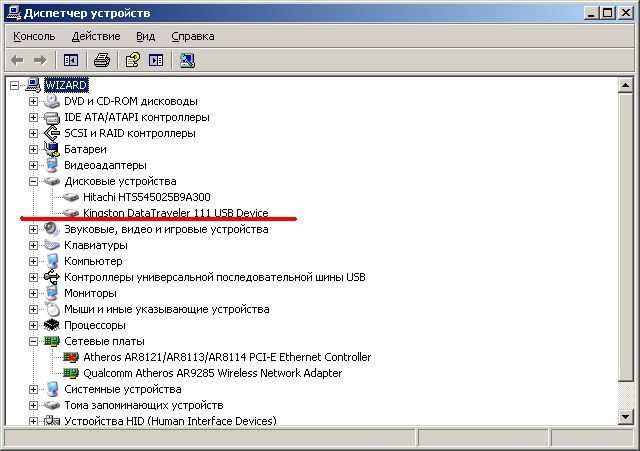This screenshot has height=451, width=640.
Task: Expand the Системные устройства node
Action: (33, 389)
